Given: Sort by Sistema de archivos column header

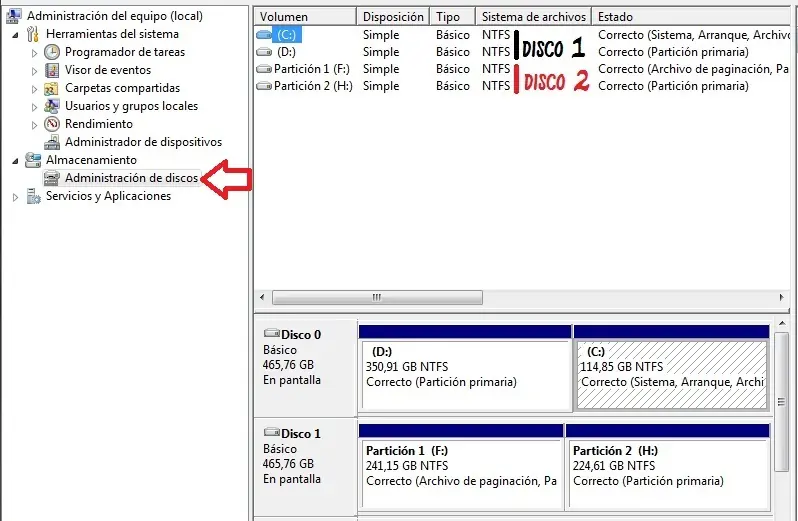Looking at the screenshot, I should [x=533, y=17].
